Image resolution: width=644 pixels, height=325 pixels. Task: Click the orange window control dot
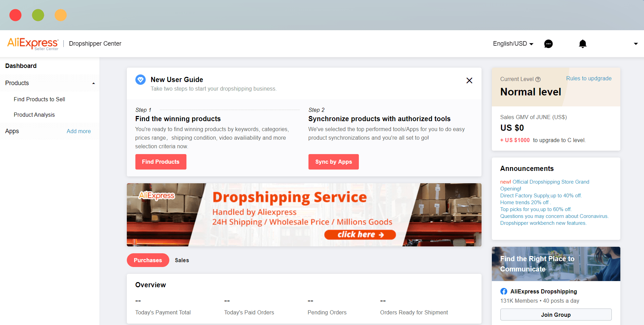[x=61, y=15]
